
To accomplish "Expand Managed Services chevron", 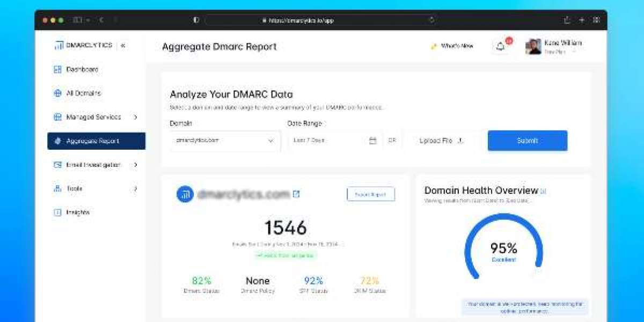I will 135,117.
